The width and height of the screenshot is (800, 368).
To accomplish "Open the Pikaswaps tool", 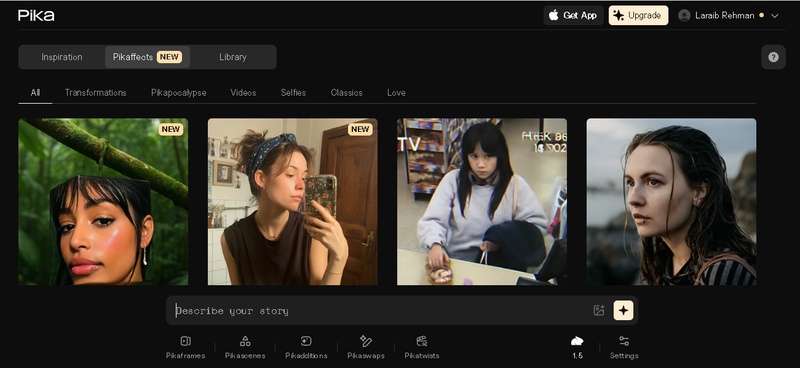I will click(x=366, y=347).
